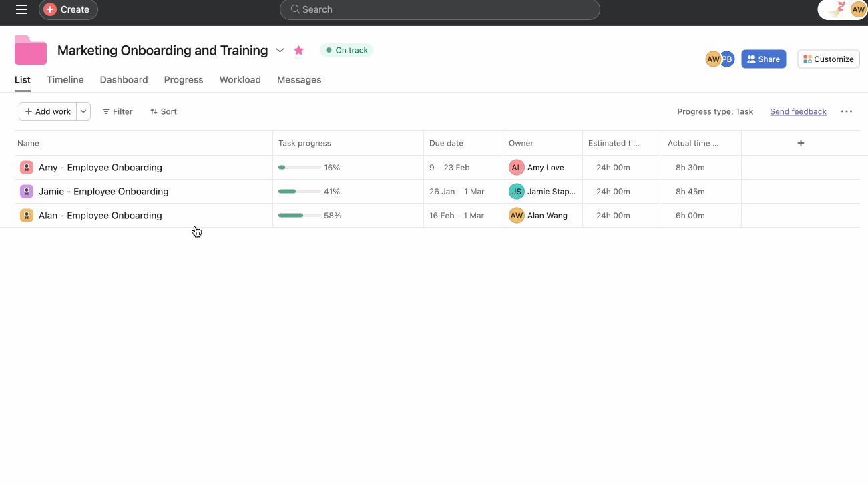Click Amy's 16% task progress bar
The image size is (868, 486).
tap(299, 168)
